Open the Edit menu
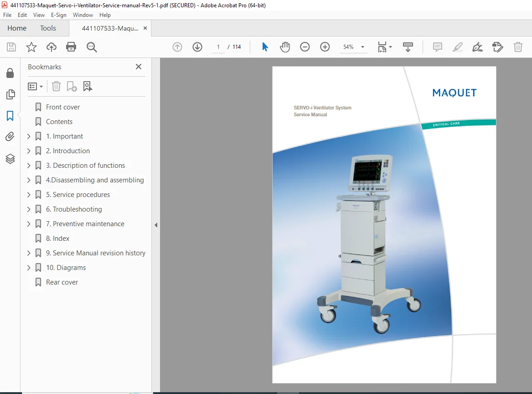 pos(22,15)
